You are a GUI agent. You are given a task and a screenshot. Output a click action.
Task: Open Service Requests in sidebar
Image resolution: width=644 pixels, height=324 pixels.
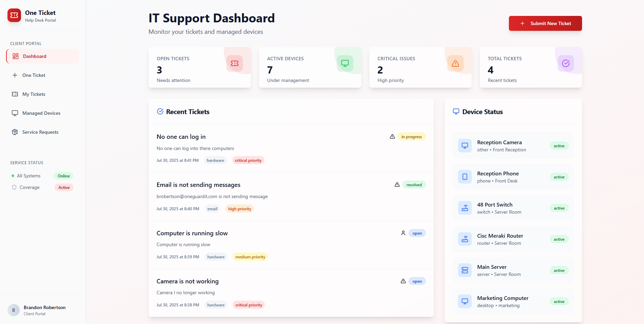click(43, 132)
